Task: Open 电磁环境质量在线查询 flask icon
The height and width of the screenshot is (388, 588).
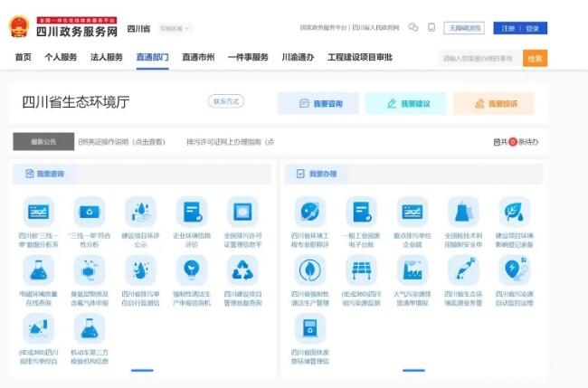Action: [39, 270]
